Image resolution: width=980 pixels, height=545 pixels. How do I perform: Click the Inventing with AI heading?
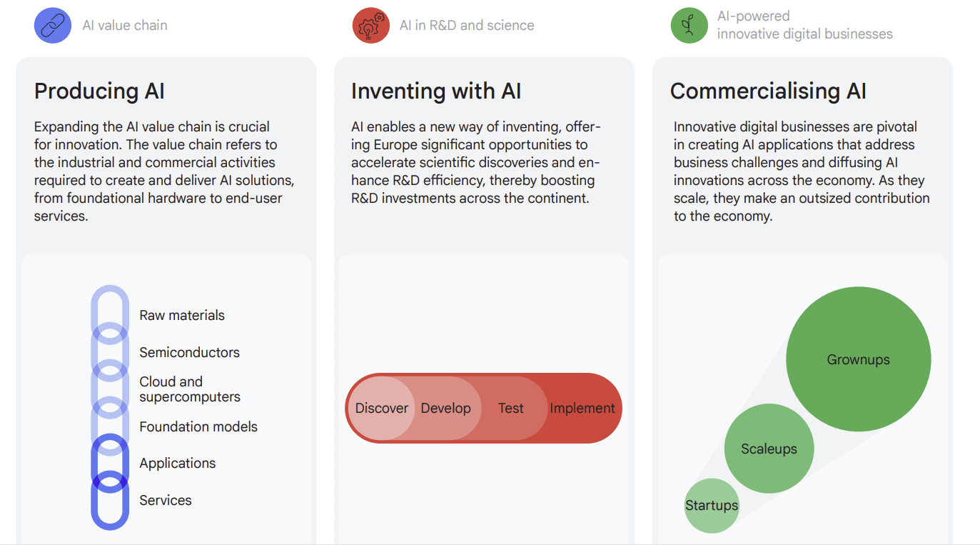coord(436,91)
